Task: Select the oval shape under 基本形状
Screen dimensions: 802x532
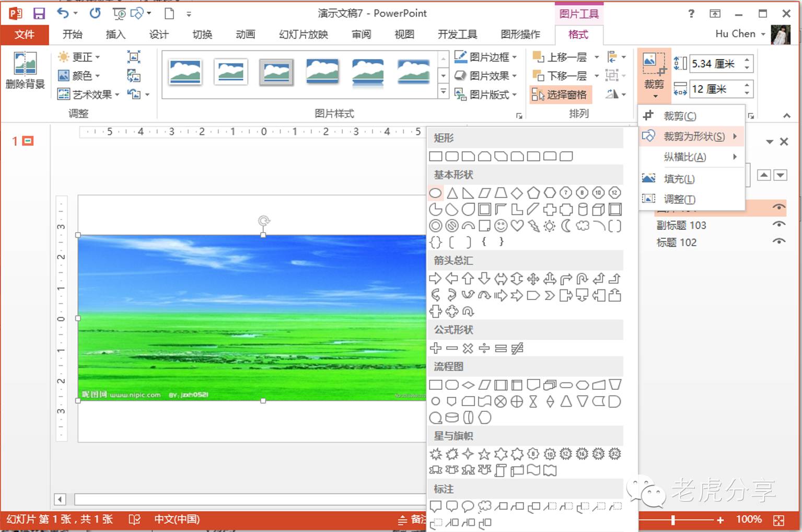Action: [x=435, y=193]
